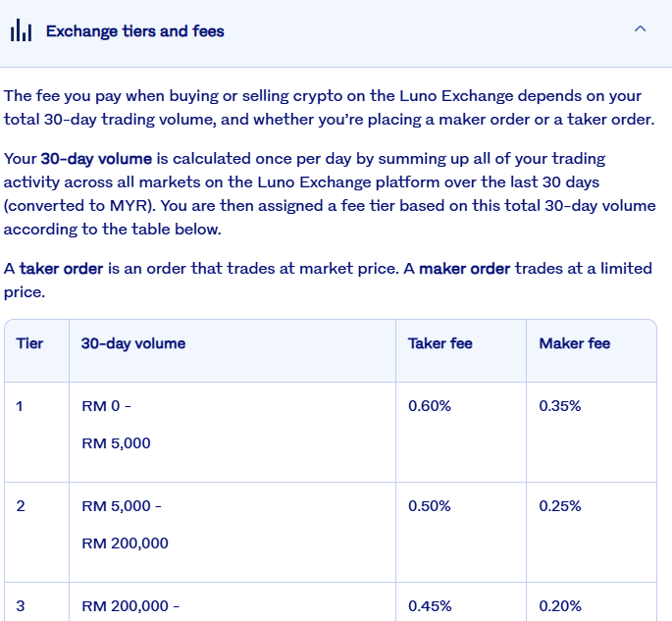The image size is (672, 621).
Task: Click the bar chart icon in the header
Action: (x=21, y=31)
